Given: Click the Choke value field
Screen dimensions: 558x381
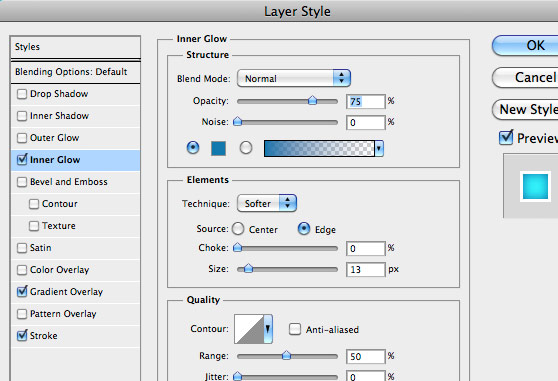Looking at the screenshot, I should tap(366, 249).
